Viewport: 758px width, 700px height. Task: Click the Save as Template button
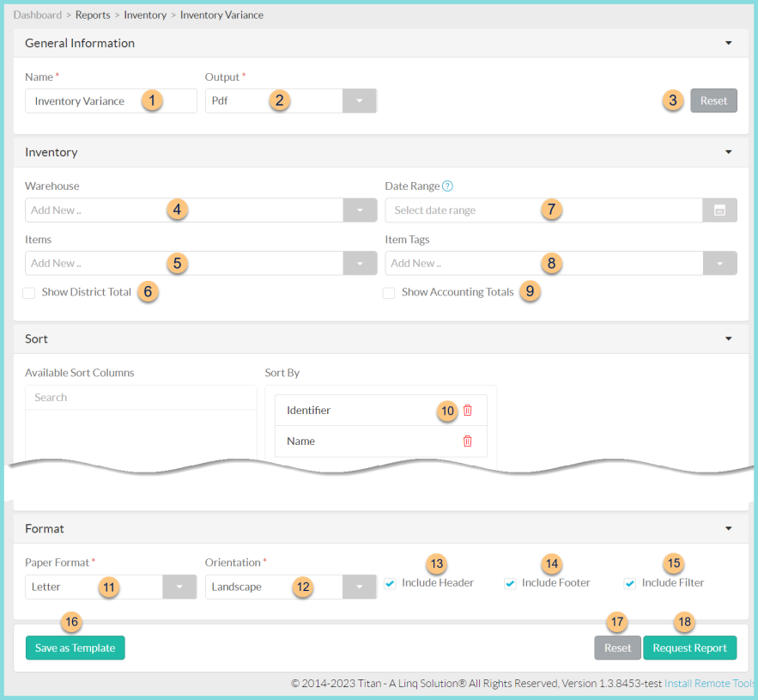pyautogui.click(x=75, y=648)
